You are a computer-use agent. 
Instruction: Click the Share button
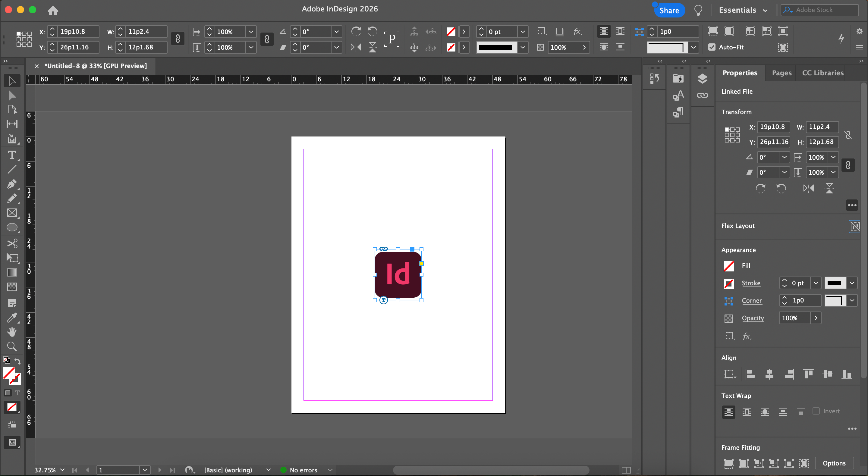click(x=669, y=11)
